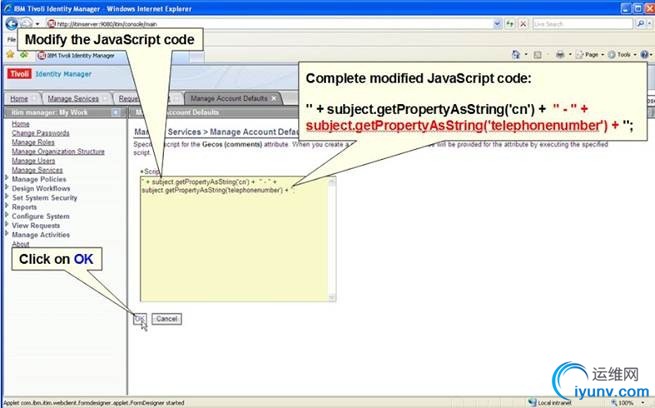
Task: Open the Print options dropdown arrow
Action: click(x=570, y=54)
